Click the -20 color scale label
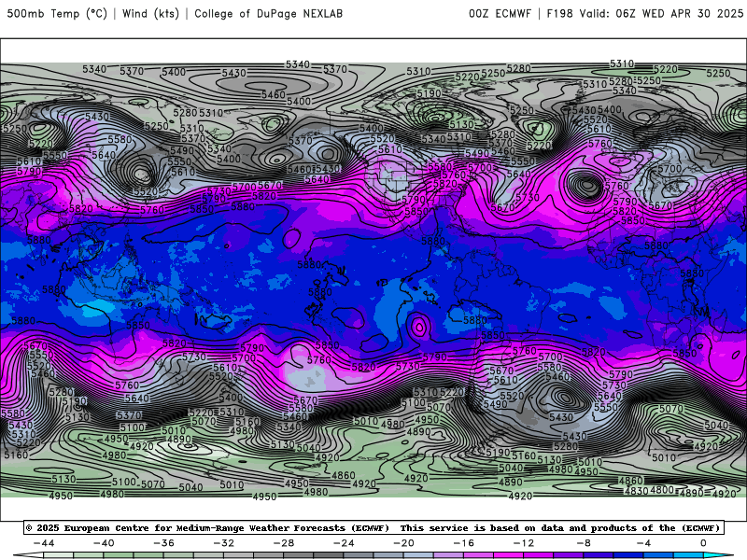 tap(404, 543)
